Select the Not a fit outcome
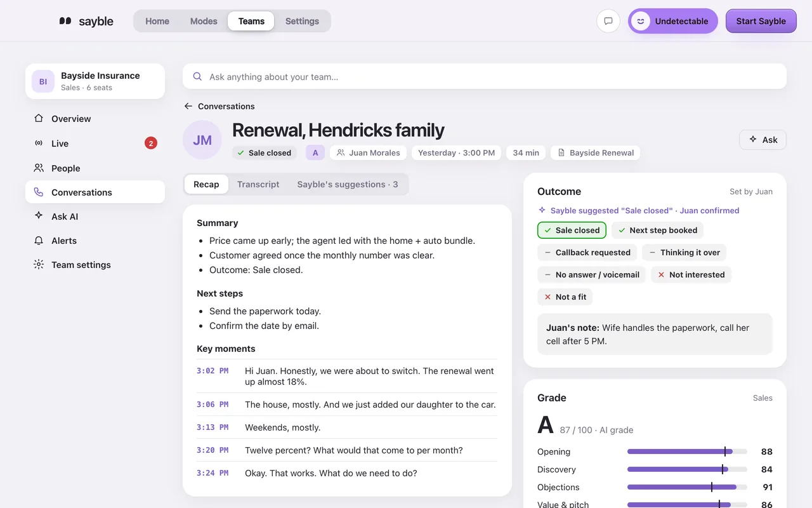Viewport: 812px width, 508px height. (x=565, y=297)
